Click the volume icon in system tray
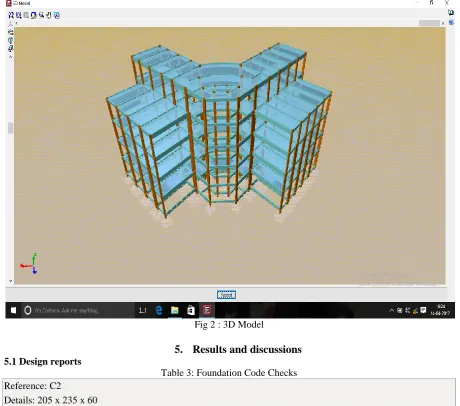Viewport: 460px width, 406px height. (407, 310)
